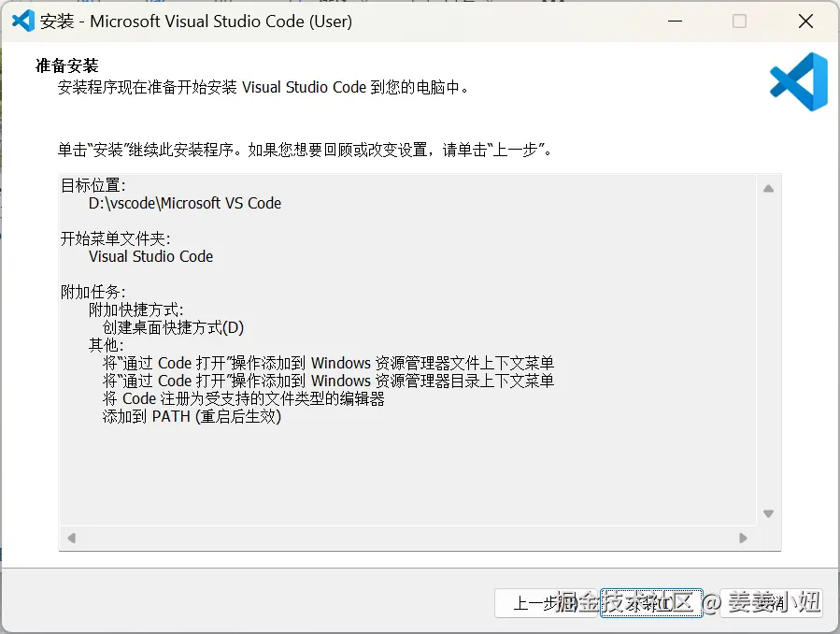The height and width of the screenshot is (634, 840).
Task: Click 将 Code 注册为受支持的文件类型的编辑器
Action: tap(244, 398)
